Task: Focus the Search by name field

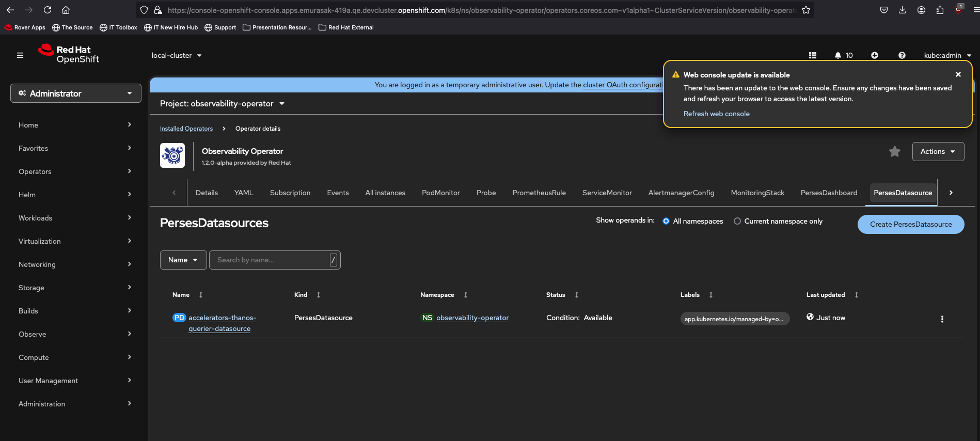Action: [x=275, y=260]
